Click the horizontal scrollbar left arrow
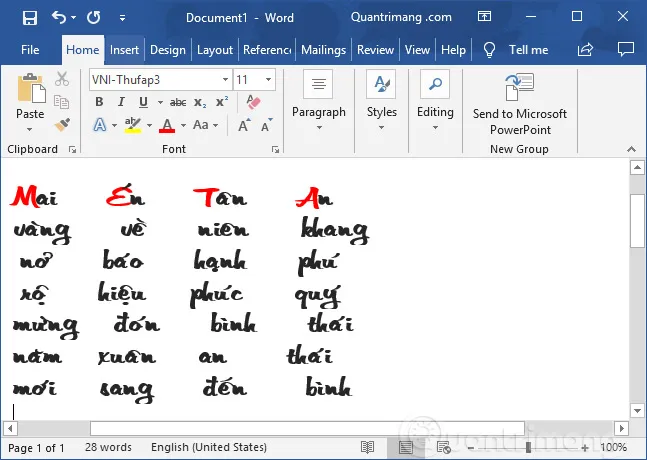The image size is (647, 460). pyautogui.click(x=10, y=428)
